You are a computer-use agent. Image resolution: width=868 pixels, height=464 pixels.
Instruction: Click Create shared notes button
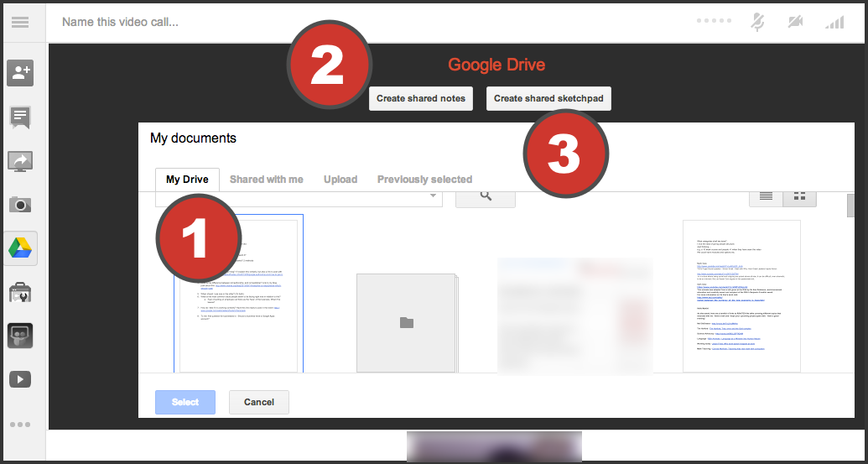pos(421,98)
